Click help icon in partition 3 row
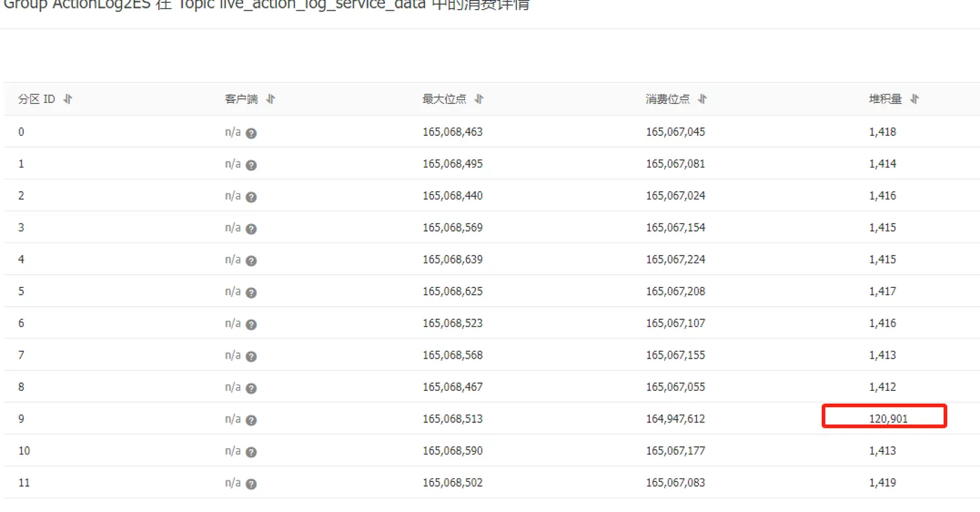The image size is (980, 512). (x=251, y=229)
